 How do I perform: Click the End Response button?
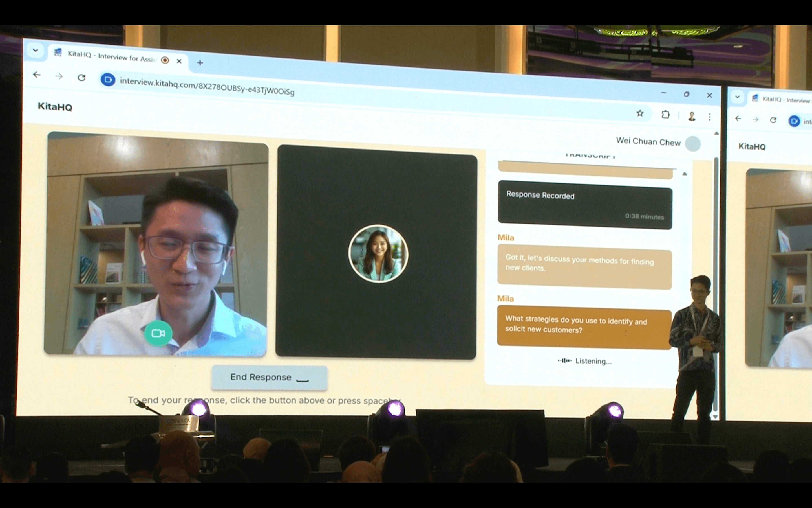[270, 378]
